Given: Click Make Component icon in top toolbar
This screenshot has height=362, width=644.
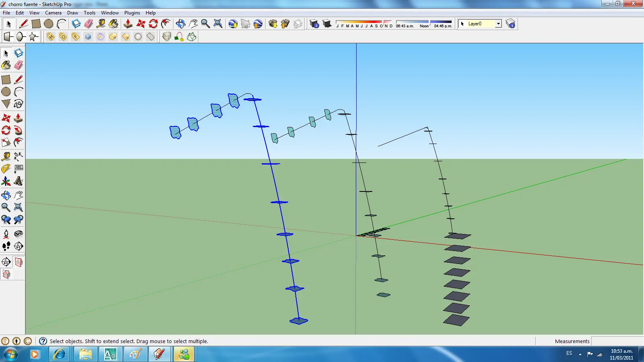Looking at the screenshot, I should click(76, 24).
